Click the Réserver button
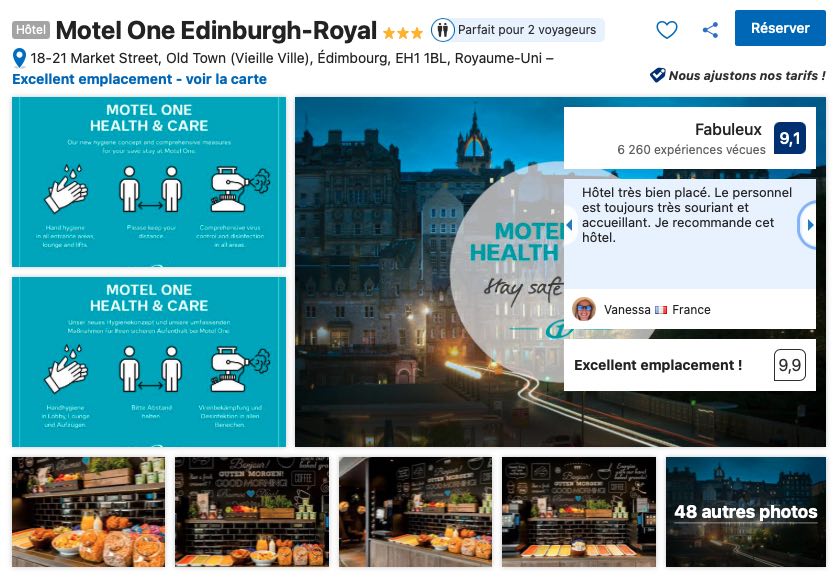Viewport: 837px width, 578px height. pyautogui.click(x=780, y=28)
